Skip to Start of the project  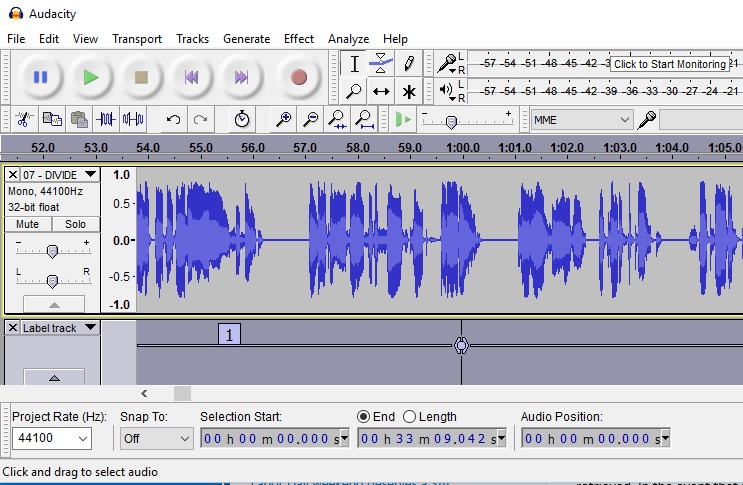(x=191, y=77)
